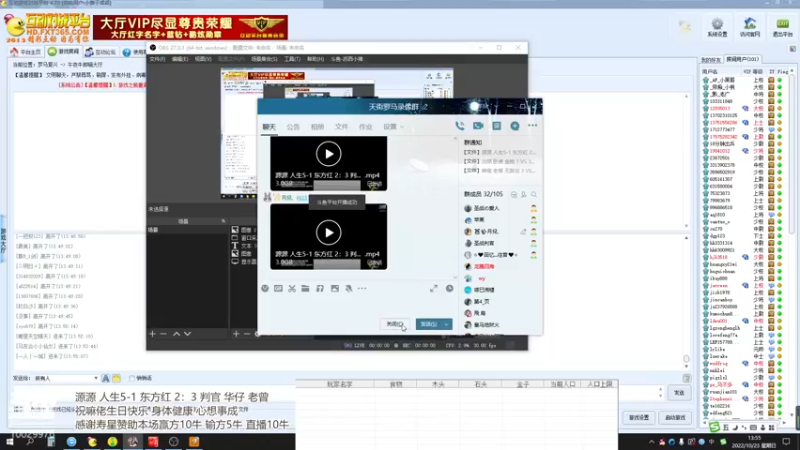Select 我的好友 tab in user list panel

[x=711, y=60]
